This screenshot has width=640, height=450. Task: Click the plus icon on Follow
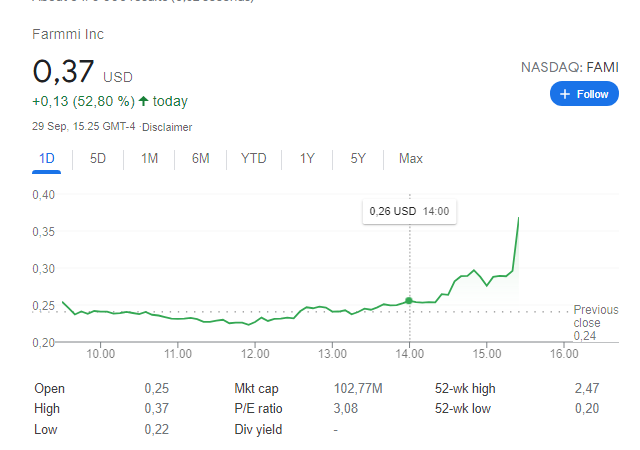565,94
